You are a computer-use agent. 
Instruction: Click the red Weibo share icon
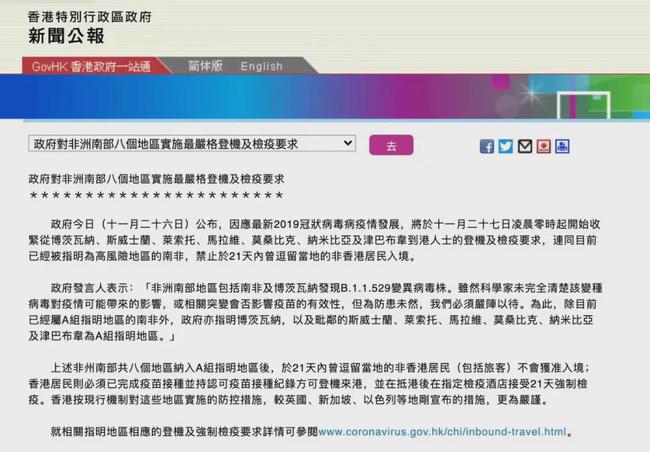click(543, 146)
